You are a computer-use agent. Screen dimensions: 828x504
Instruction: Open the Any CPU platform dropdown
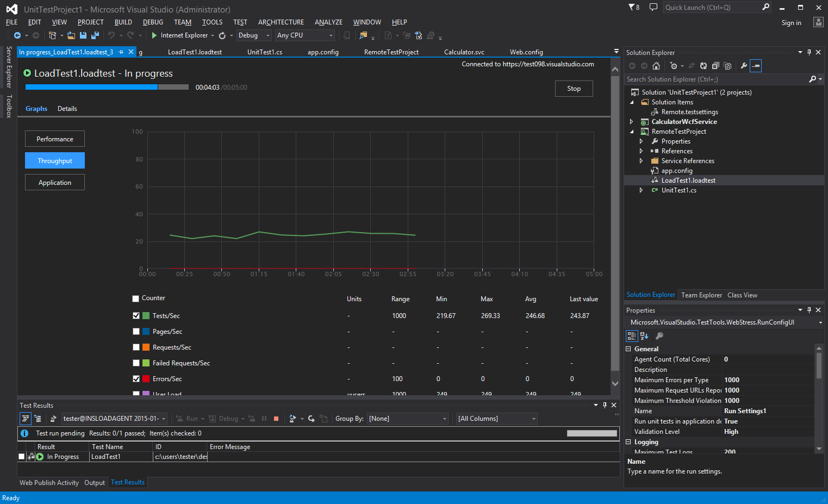click(305, 35)
